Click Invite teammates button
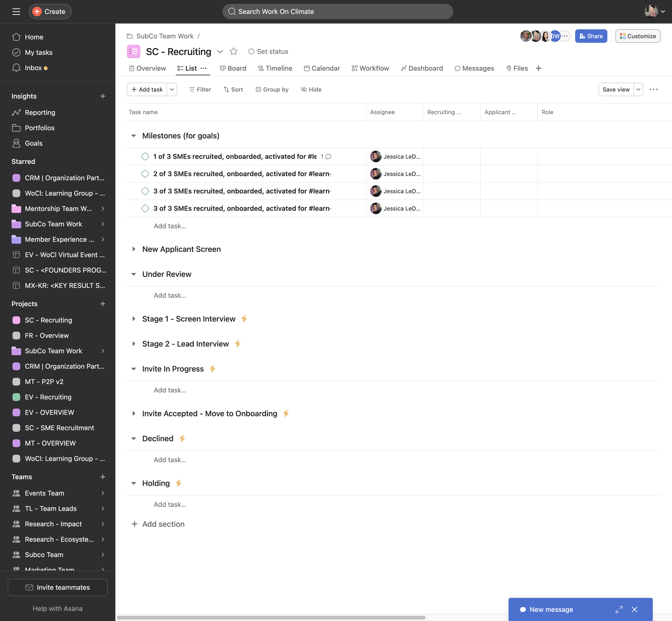Screen dimensions: 672x621 click(x=57, y=587)
